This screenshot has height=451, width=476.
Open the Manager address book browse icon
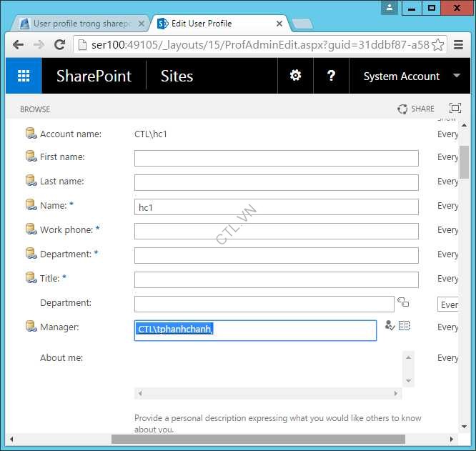click(404, 326)
